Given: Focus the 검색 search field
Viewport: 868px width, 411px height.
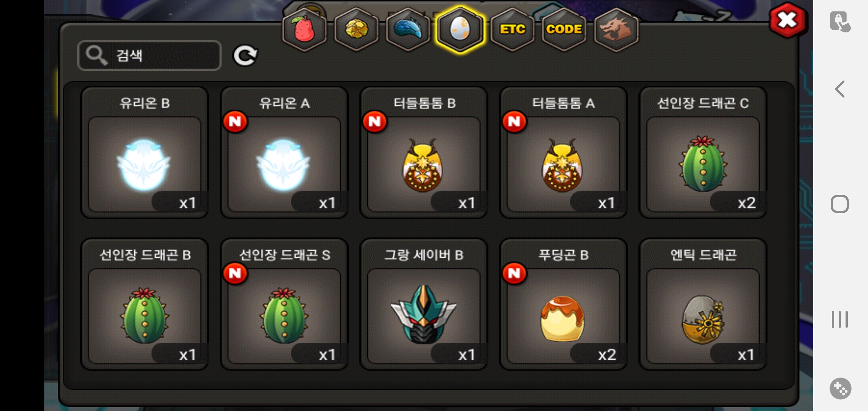Looking at the screenshot, I should tap(149, 56).
